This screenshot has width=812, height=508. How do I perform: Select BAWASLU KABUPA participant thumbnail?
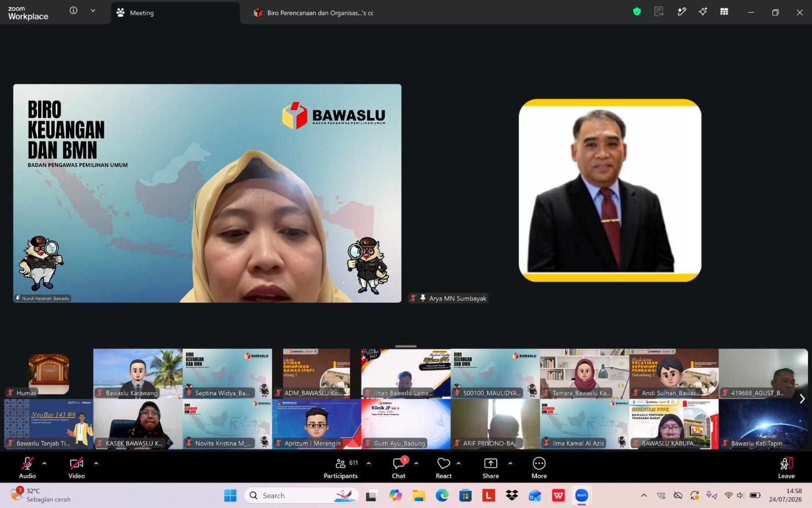(674, 424)
